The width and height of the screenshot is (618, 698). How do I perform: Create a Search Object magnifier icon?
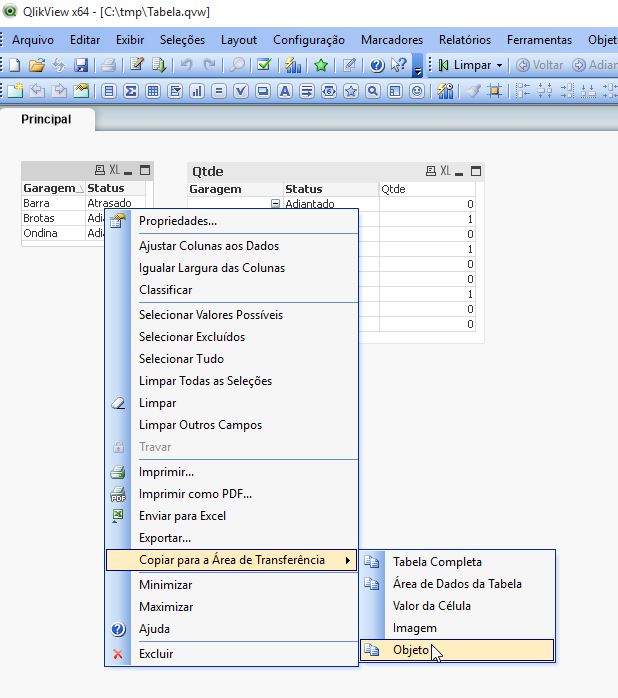click(x=373, y=91)
